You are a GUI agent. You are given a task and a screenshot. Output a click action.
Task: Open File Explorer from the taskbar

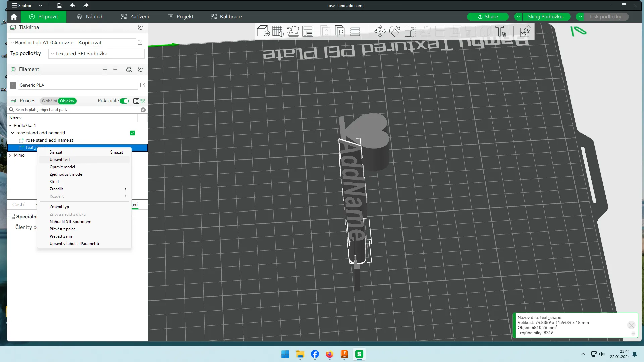click(300, 354)
